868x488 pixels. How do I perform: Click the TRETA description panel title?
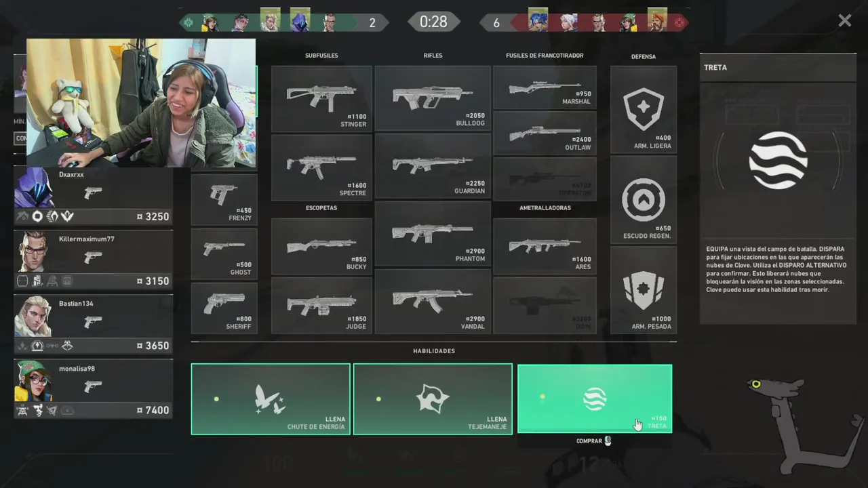(x=715, y=68)
